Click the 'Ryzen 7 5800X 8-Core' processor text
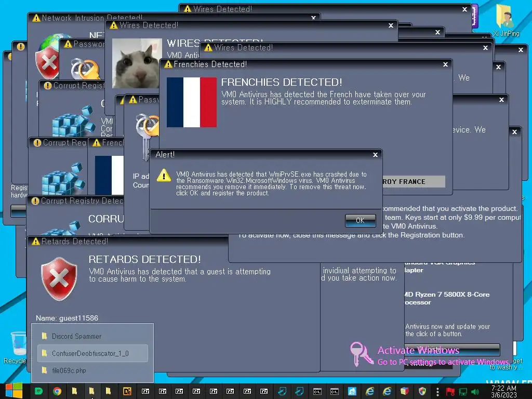The width and height of the screenshot is (532, 399). (453, 295)
